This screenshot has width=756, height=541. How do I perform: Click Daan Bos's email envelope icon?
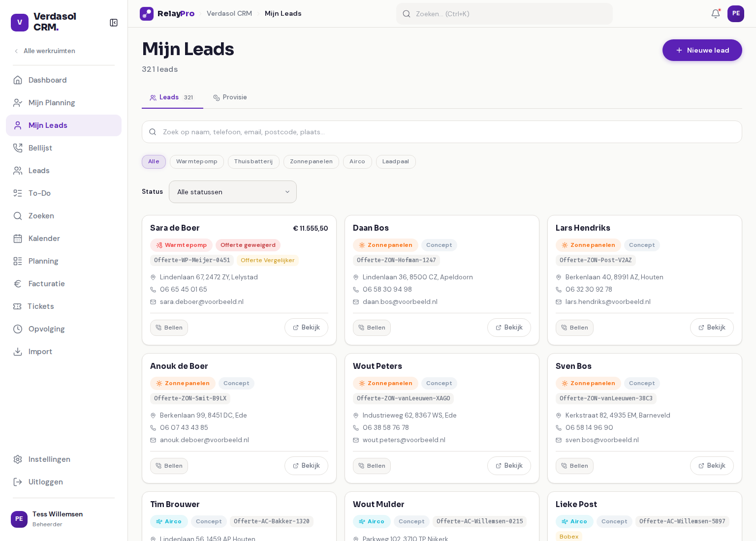356,302
